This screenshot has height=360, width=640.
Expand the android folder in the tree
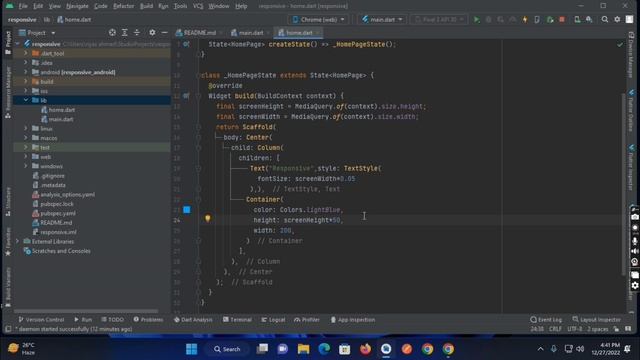click(x=25, y=72)
